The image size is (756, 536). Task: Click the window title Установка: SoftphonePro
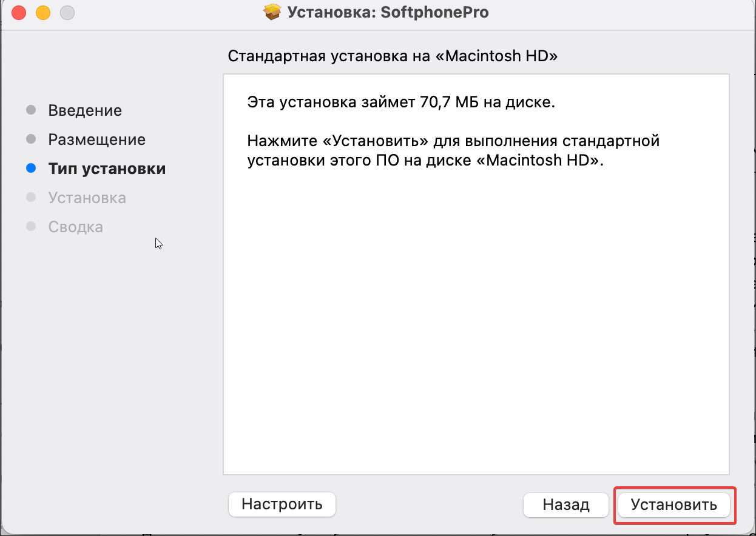coord(388,12)
